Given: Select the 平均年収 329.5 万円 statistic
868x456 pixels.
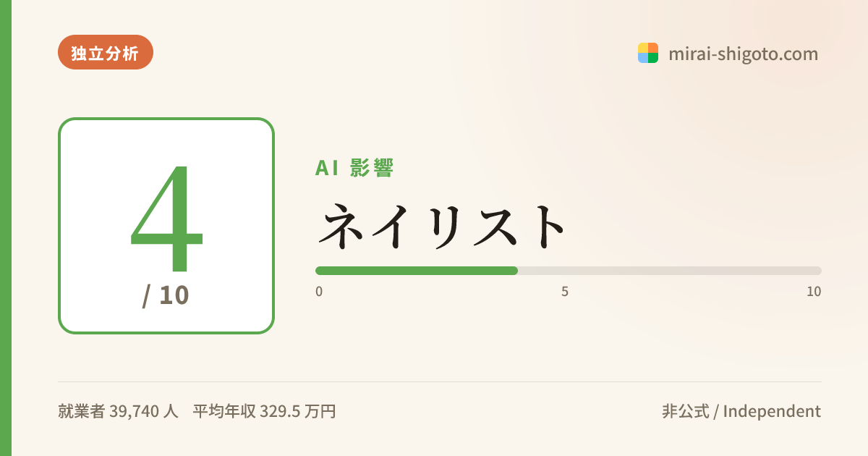Looking at the screenshot, I should click(264, 412).
